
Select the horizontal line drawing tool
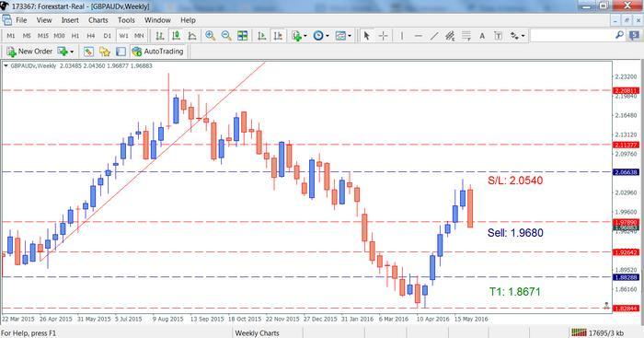418,36
